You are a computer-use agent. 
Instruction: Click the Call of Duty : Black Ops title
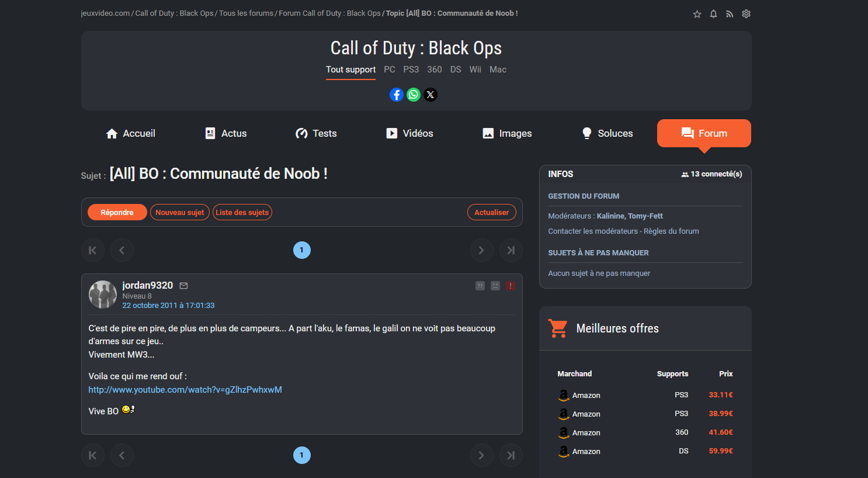tap(416, 48)
